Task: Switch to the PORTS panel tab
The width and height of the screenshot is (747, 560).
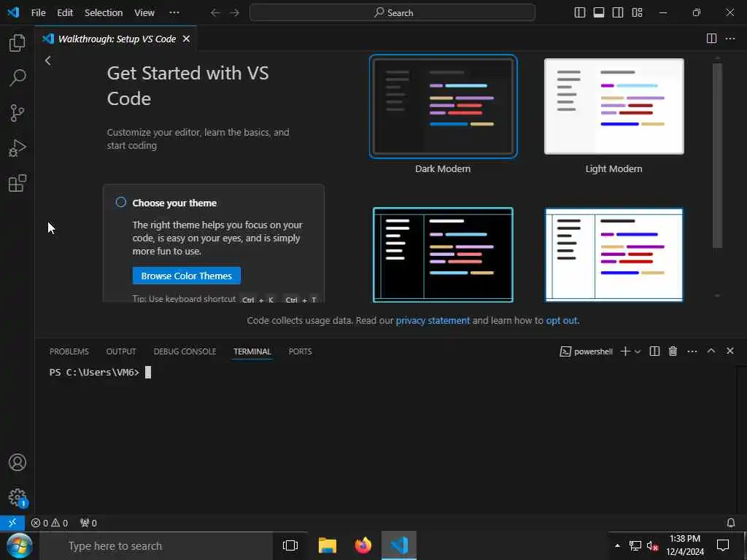Action: click(x=300, y=351)
